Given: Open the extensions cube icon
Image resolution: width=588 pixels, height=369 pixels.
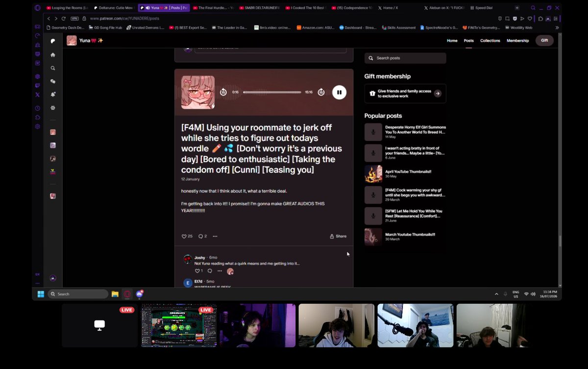Looking at the screenshot, I should [x=540, y=18].
